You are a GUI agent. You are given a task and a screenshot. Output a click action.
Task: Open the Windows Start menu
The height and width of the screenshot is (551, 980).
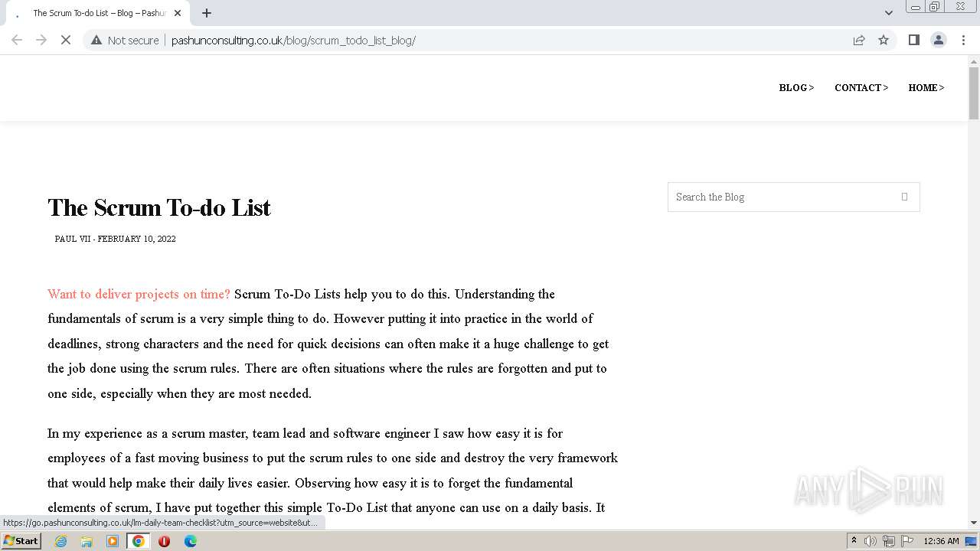[21, 540]
